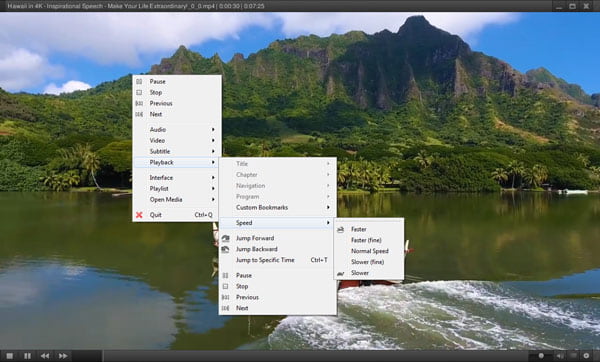Choose Jump Backward in Playback submenu

[278, 249]
